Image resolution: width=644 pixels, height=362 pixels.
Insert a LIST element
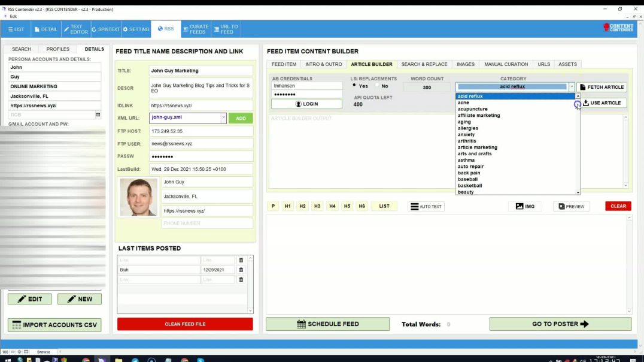coord(384,206)
